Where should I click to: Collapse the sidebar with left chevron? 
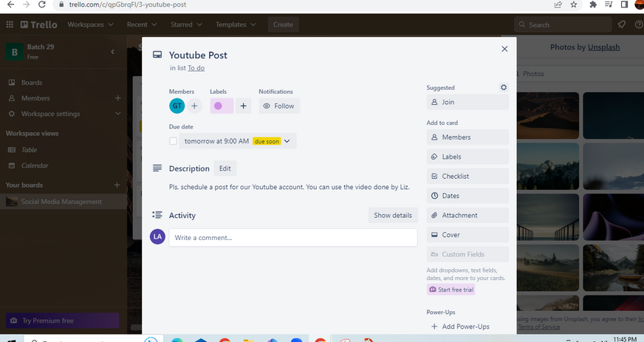[112, 51]
